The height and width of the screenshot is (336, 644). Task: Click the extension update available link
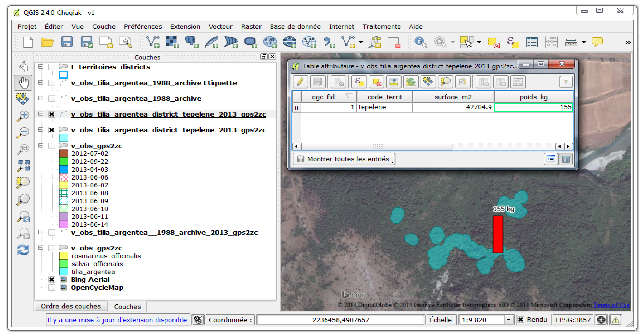[x=117, y=320]
